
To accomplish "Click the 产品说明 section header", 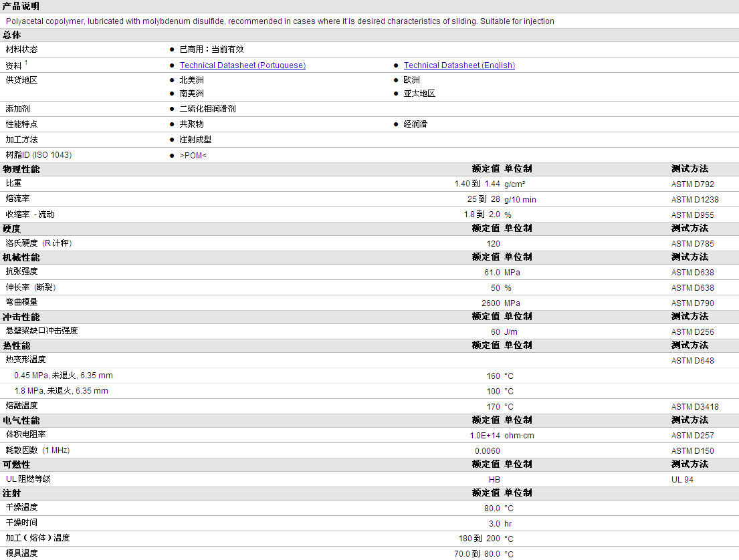I will [x=21, y=6].
